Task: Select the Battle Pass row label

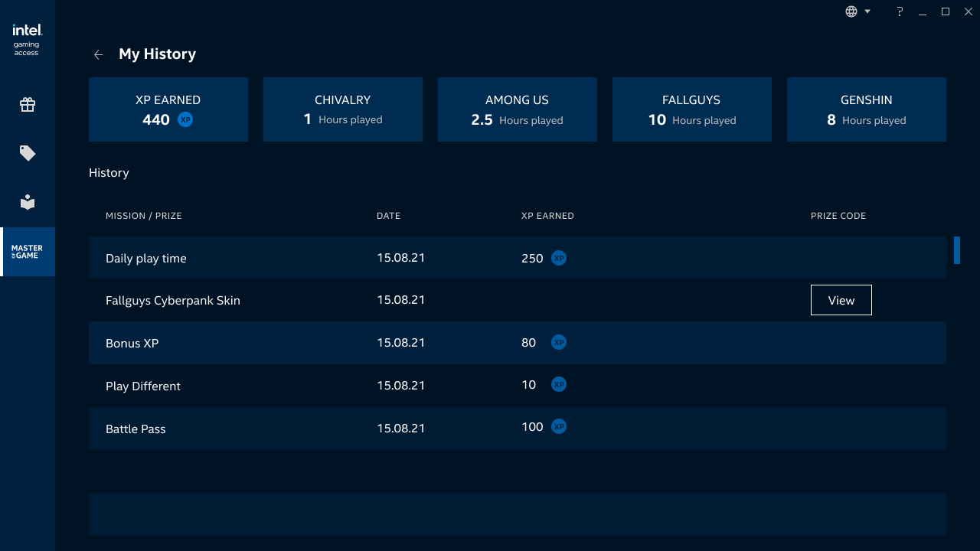Action: pyautogui.click(x=136, y=429)
